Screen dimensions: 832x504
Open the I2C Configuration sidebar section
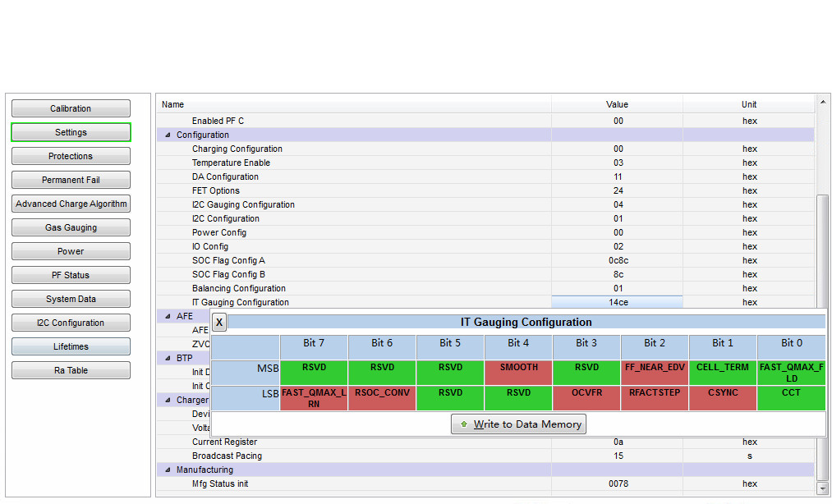(x=71, y=323)
